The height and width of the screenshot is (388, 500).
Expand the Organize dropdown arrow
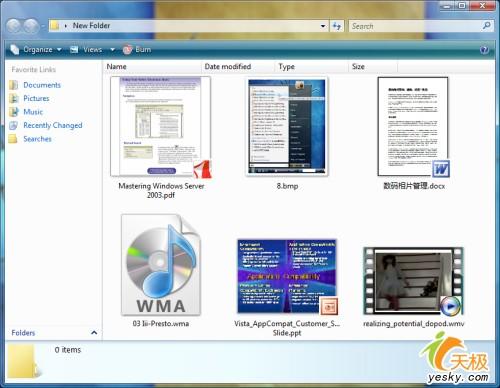59,50
